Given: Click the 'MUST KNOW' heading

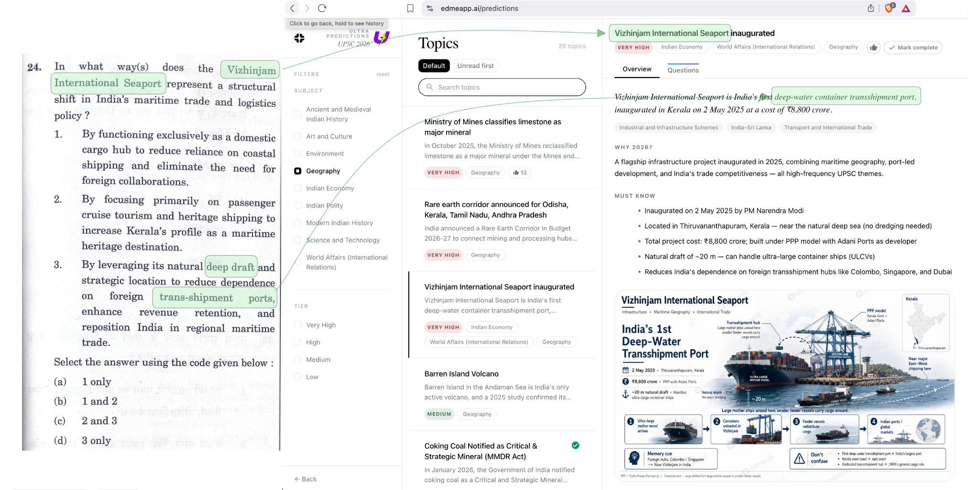Looking at the screenshot, I should [x=635, y=196].
